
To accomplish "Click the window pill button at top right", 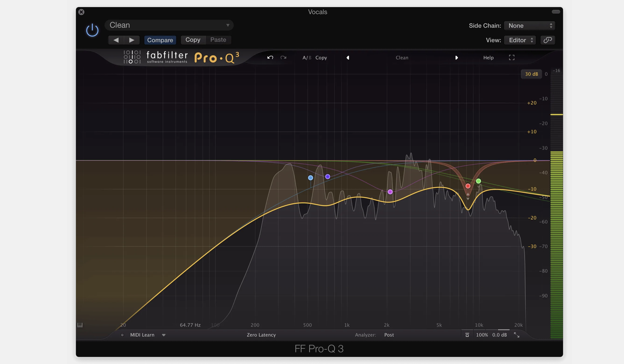I will 556,12.
